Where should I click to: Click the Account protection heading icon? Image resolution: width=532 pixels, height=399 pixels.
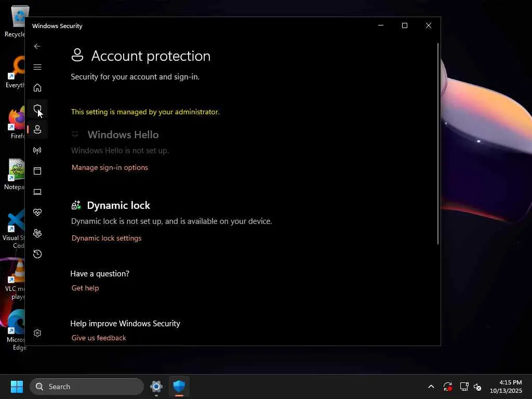77,55
